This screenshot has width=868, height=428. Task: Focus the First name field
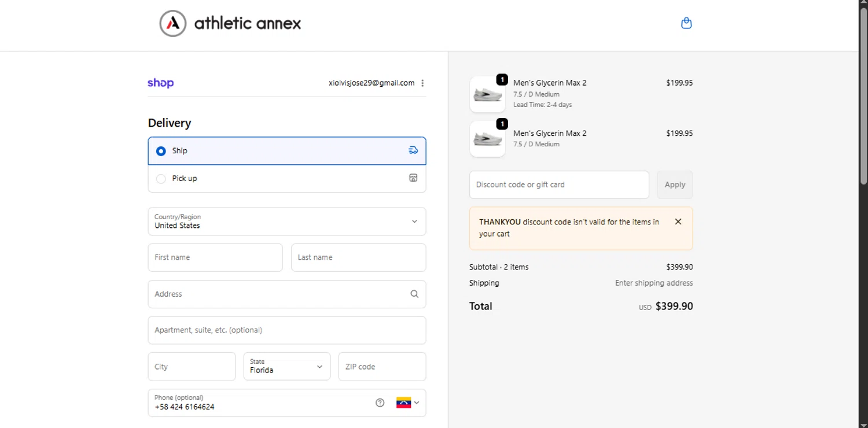[215, 257]
